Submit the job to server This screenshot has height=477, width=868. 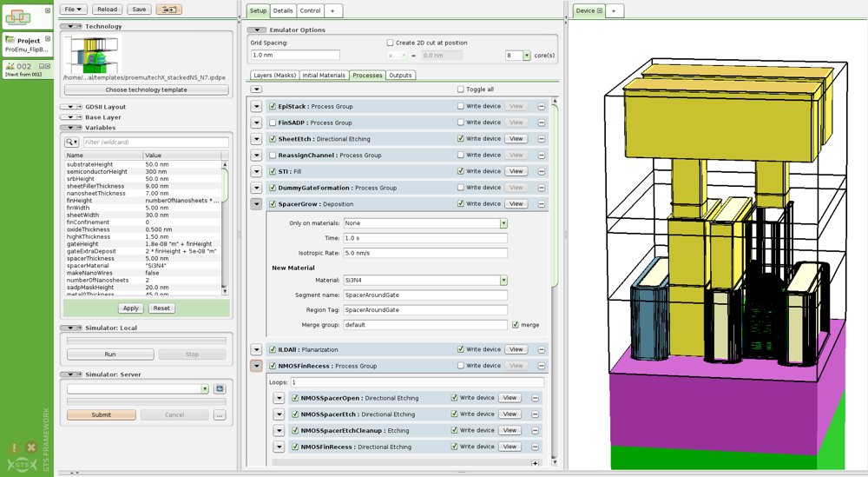102,415
